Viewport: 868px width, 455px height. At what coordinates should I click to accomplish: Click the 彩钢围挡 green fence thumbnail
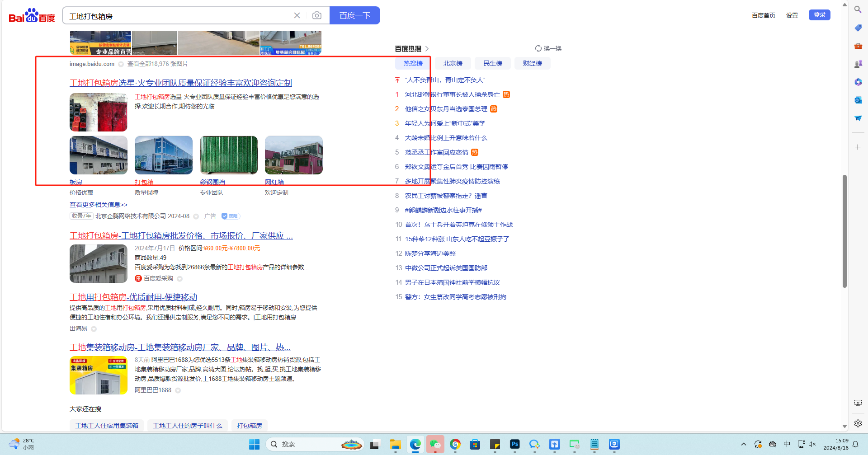[x=229, y=155]
